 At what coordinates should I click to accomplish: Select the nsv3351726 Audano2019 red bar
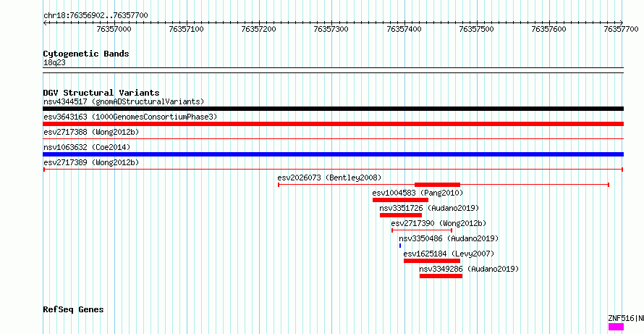tap(401, 215)
